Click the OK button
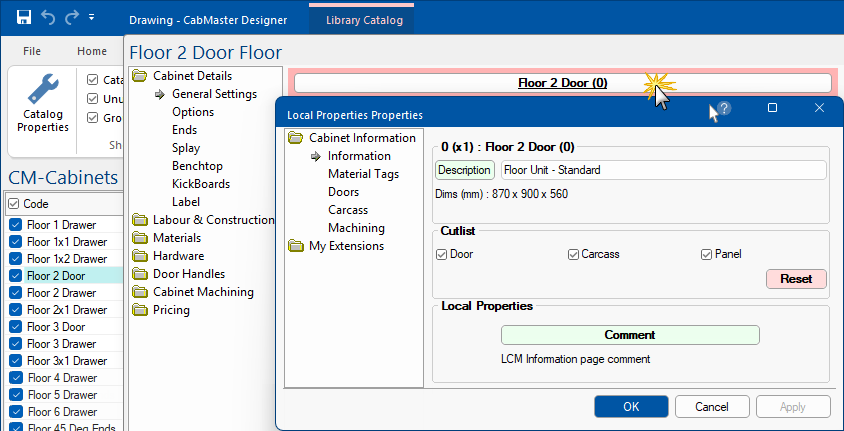The height and width of the screenshot is (431, 844). pos(630,406)
